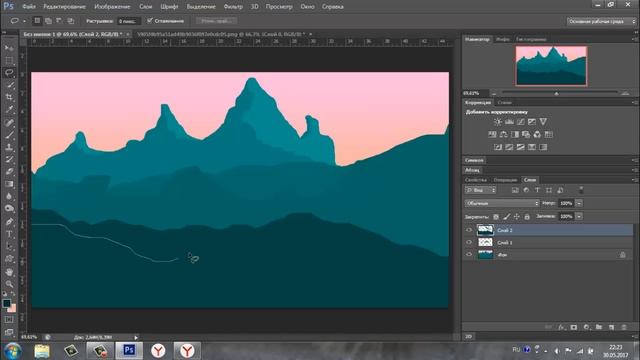Click the layer styles fx icon
Viewport: 640px width, 360px height.
562,327
